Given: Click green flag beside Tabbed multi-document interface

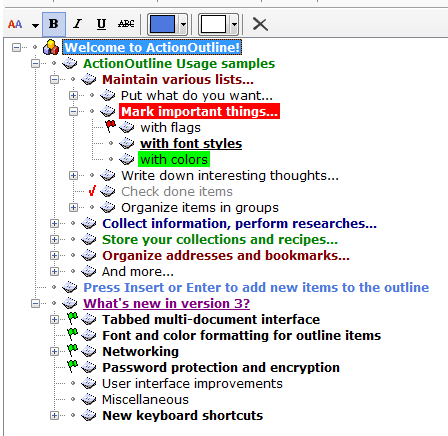Looking at the screenshot, I should (x=72, y=318).
